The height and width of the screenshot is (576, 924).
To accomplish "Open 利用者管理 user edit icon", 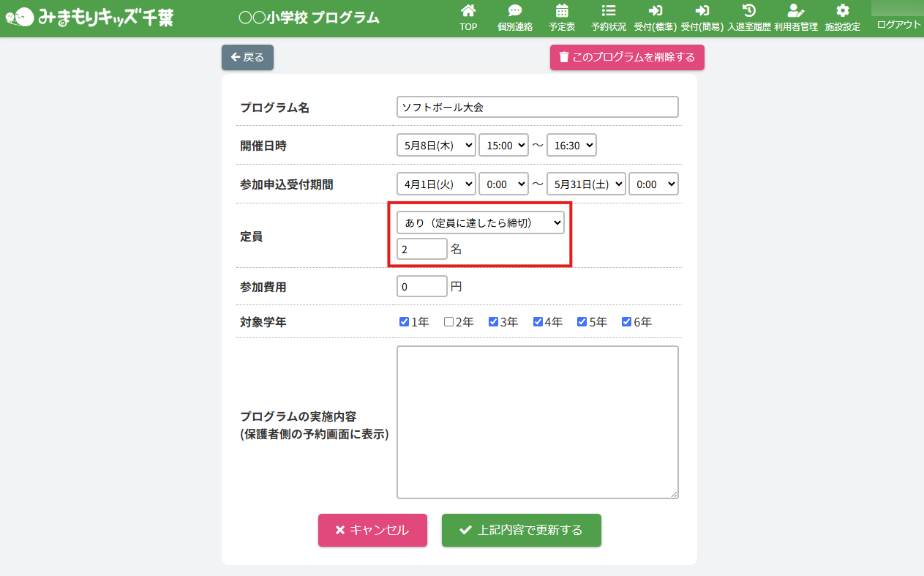I will pos(795,11).
